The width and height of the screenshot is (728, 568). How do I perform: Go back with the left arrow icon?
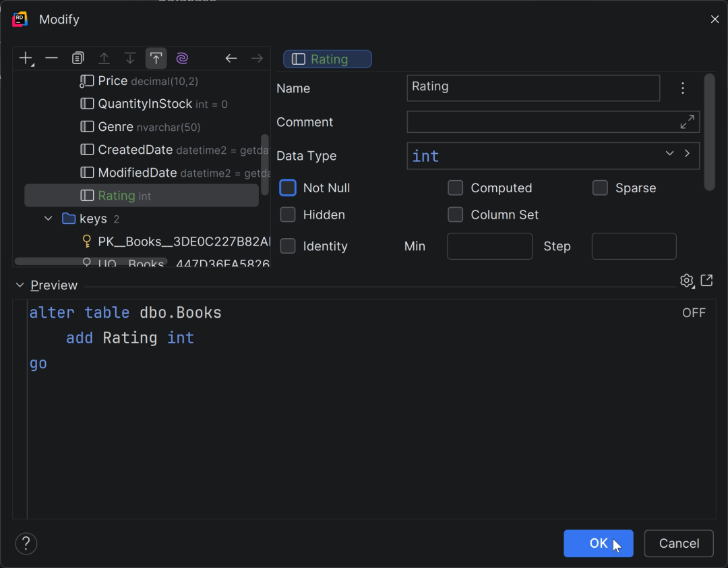point(231,59)
